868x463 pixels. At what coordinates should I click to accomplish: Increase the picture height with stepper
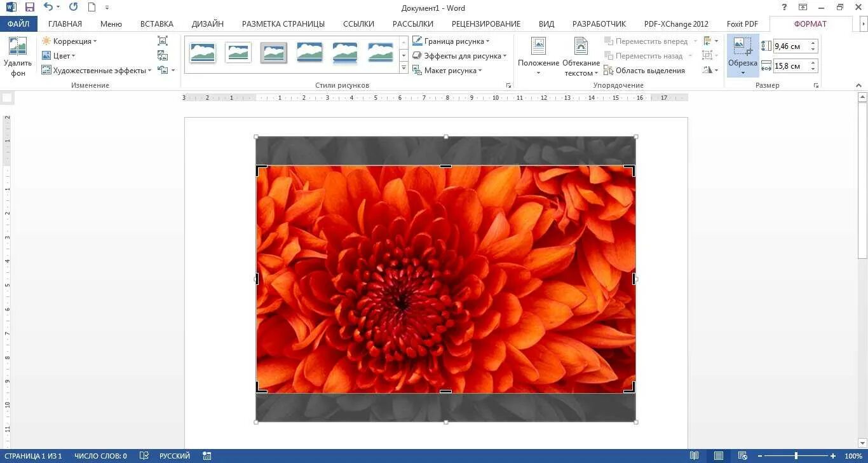(813, 43)
